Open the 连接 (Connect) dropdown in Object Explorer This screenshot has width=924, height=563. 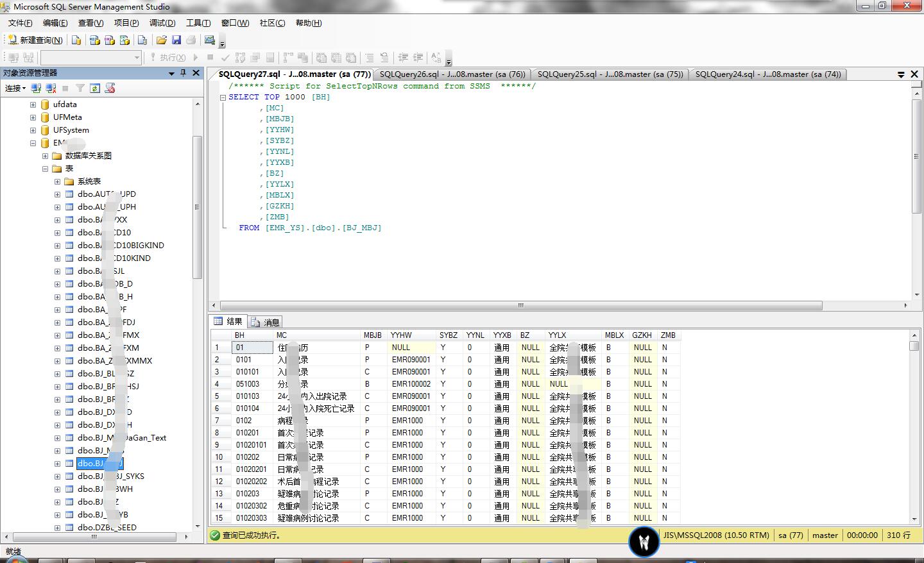(15, 88)
